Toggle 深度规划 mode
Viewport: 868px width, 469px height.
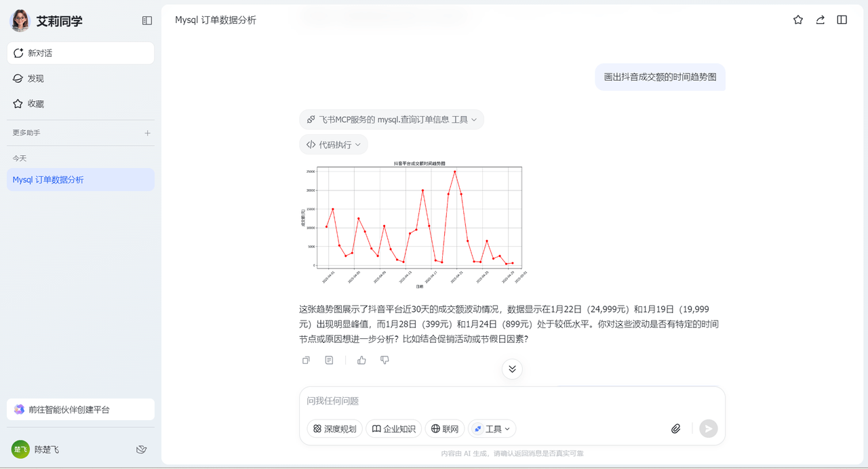(x=334, y=428)
